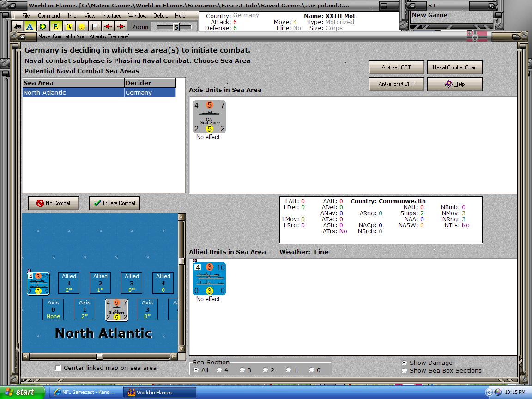Select the All sea section radio button
This screenshot has height=399, width=532.
tap(196, 370)
